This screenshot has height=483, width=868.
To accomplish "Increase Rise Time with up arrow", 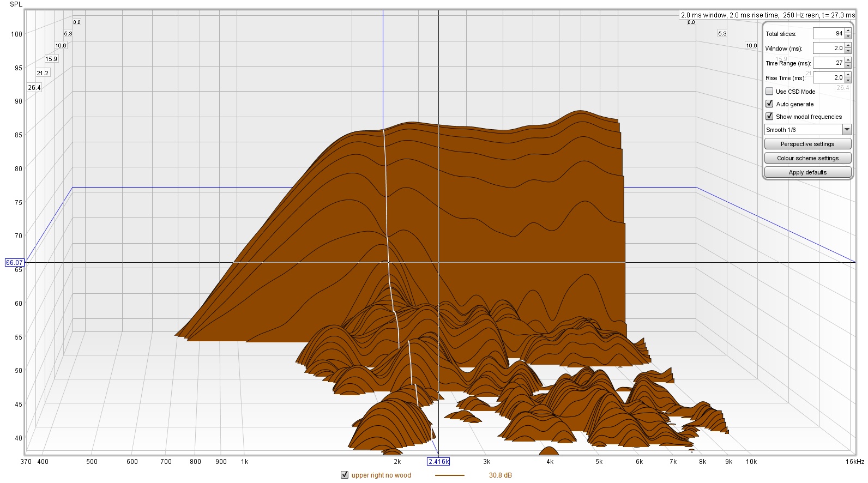I will pos(848,75).
